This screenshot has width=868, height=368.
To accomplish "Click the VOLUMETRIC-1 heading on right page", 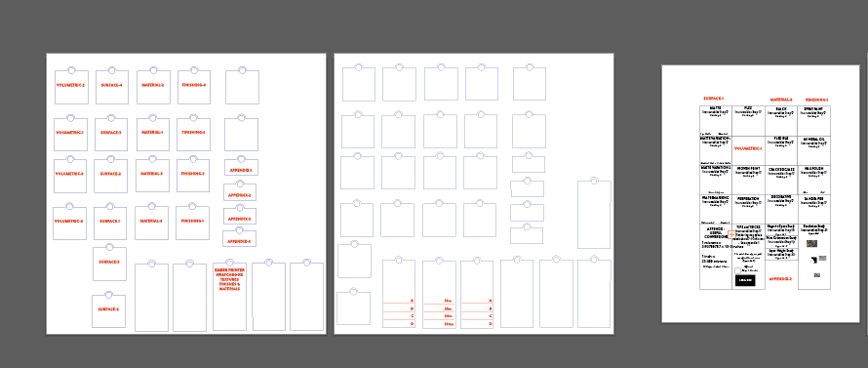I will pos(748,148).
